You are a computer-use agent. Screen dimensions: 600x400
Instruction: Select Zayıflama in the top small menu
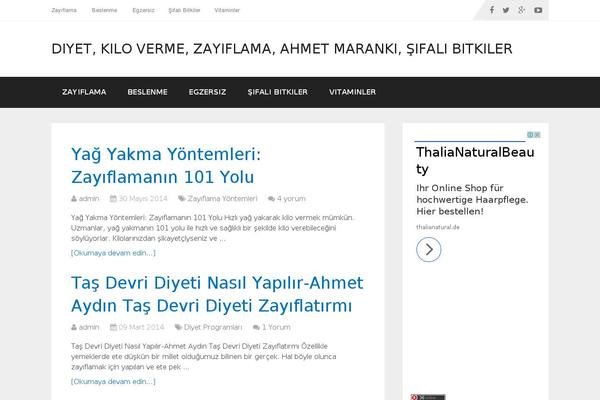point(64,10)
